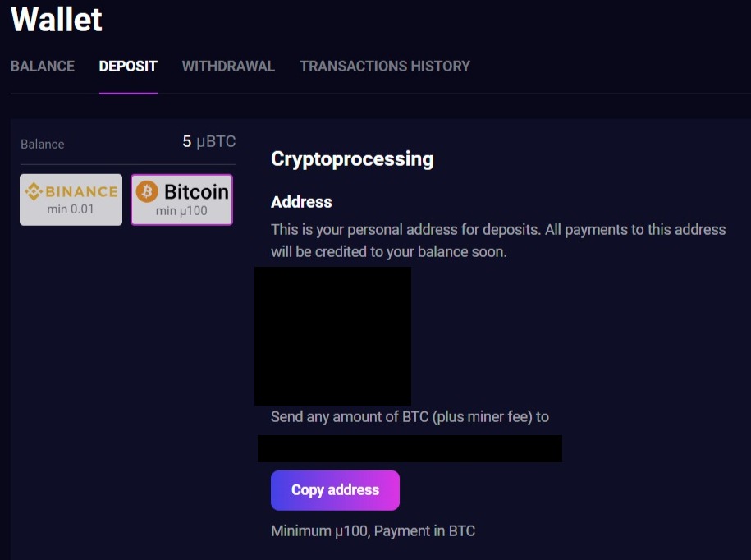
Task: Go to the Withdrawal tab
Action: pyautogui.click(x=228, y=67)
